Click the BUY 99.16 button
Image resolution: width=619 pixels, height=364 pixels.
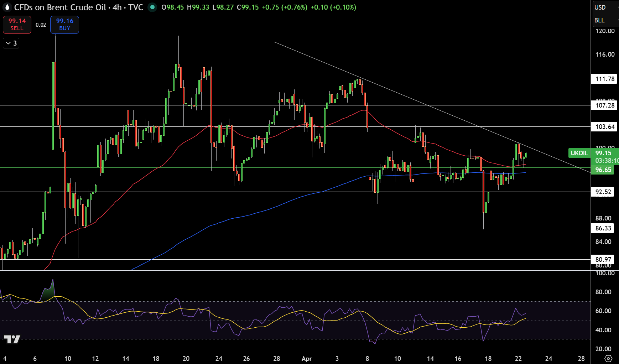point(64,25)
